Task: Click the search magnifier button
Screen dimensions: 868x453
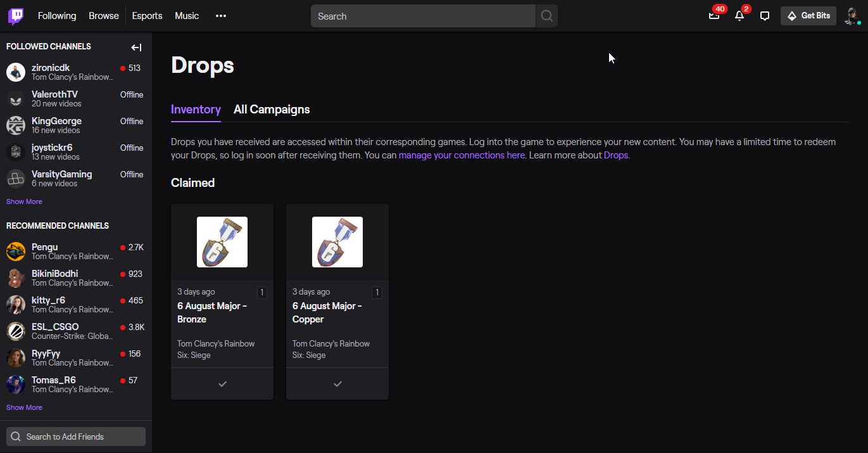Action: [546, 16]
